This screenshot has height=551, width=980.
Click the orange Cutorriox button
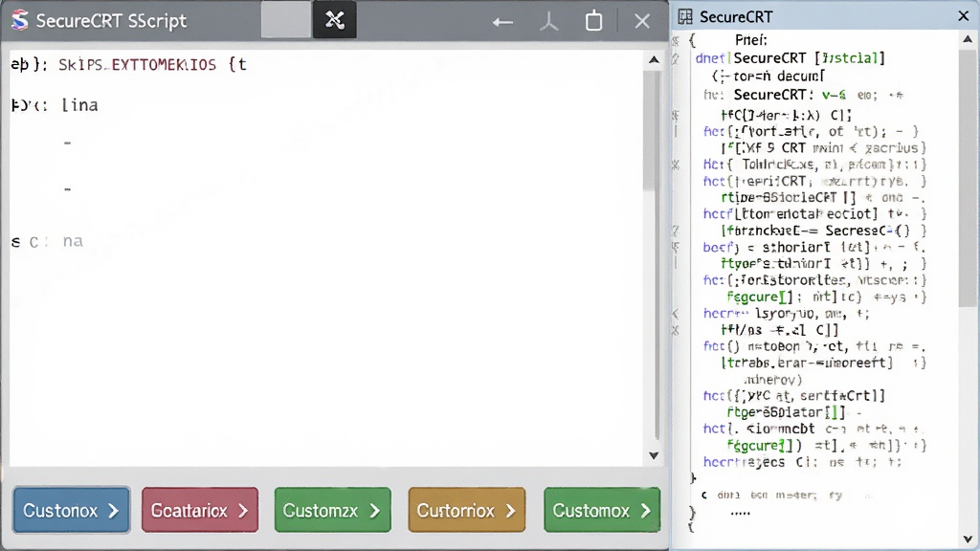coord(467,511)
